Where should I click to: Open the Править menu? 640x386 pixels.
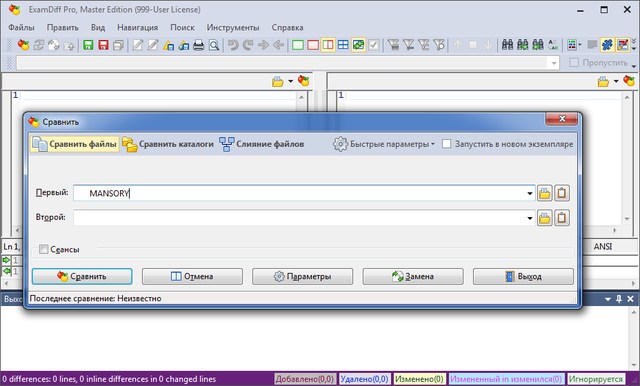point(62,27)
